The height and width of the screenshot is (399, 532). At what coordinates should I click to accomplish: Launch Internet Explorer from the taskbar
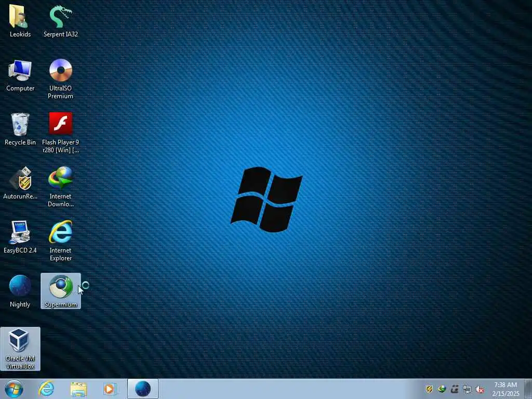[46, 389]
